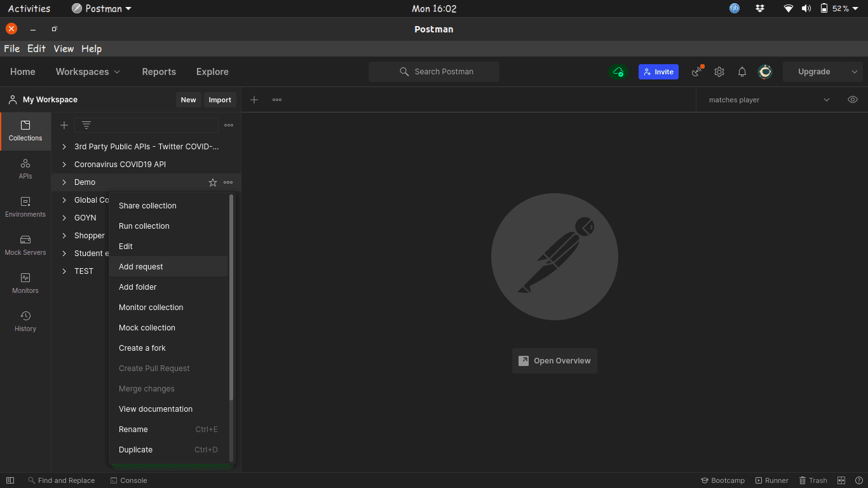Open the APIs sidebar section
Screen dimensions: 868x488
25,169
